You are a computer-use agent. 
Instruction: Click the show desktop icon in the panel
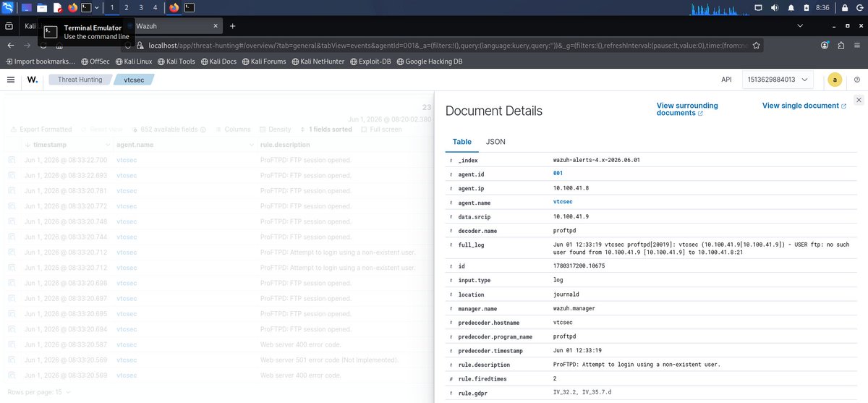(x=27, y=7)
